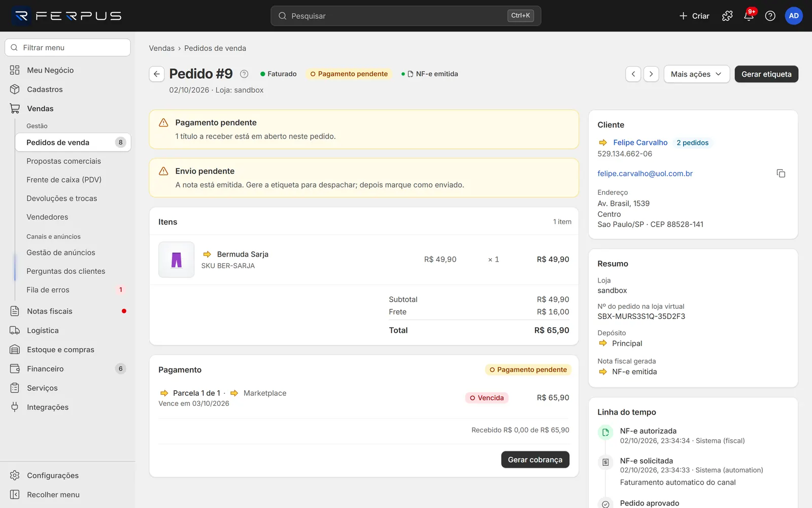
Task: Focus the Pesquisar search field
Action: click(x=405, y=16)
